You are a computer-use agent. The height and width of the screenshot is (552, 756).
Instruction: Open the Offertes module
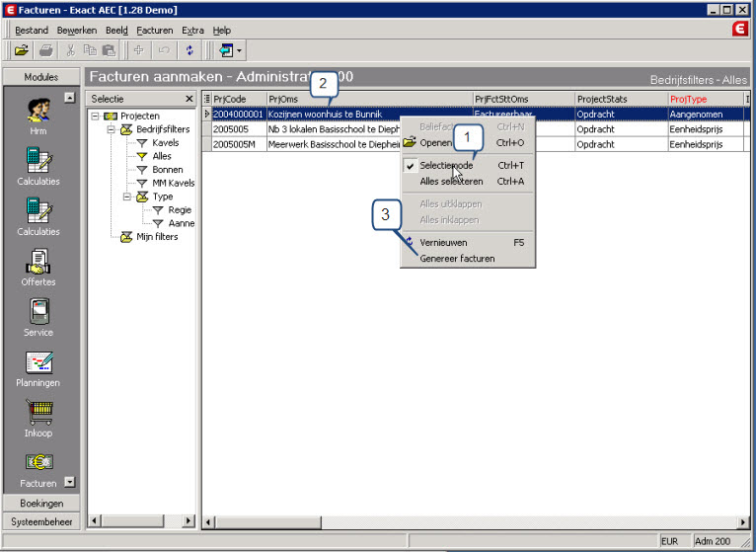click(38, 267)
